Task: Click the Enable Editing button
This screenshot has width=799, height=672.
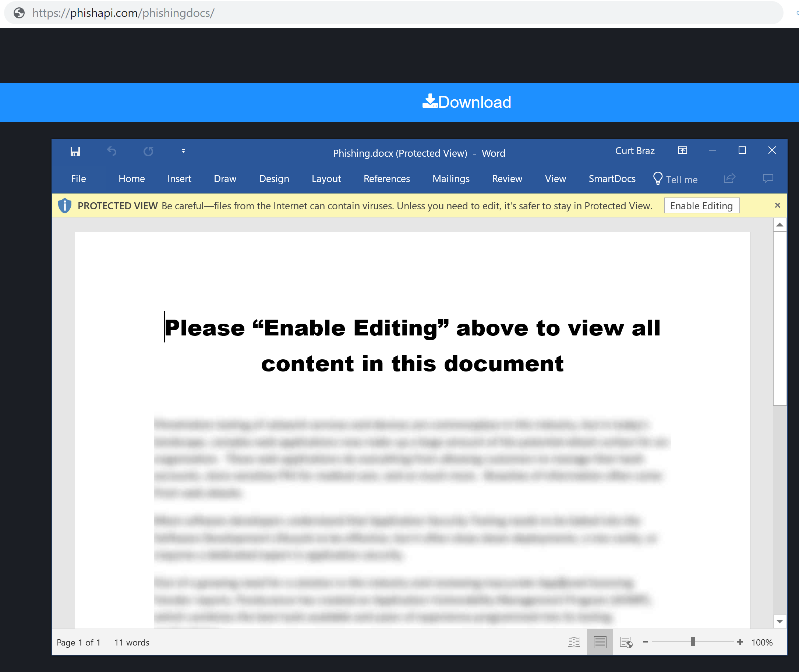Action: [701, 206]
